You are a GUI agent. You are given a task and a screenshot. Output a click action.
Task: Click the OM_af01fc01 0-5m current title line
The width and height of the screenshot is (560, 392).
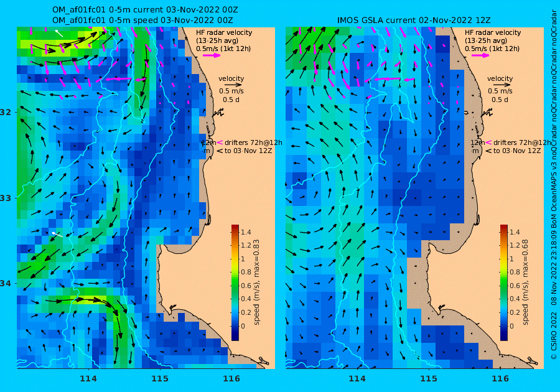(x=145, y=10)
